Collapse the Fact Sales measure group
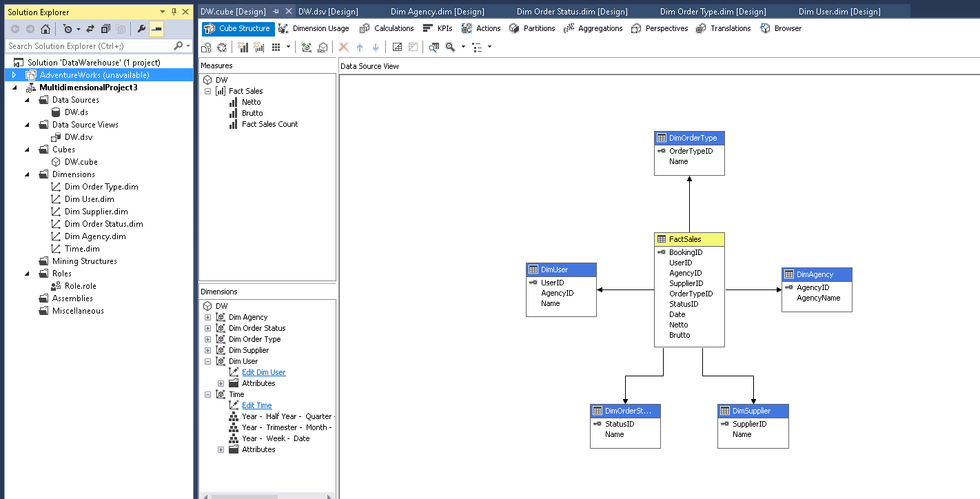 (207, 91)
